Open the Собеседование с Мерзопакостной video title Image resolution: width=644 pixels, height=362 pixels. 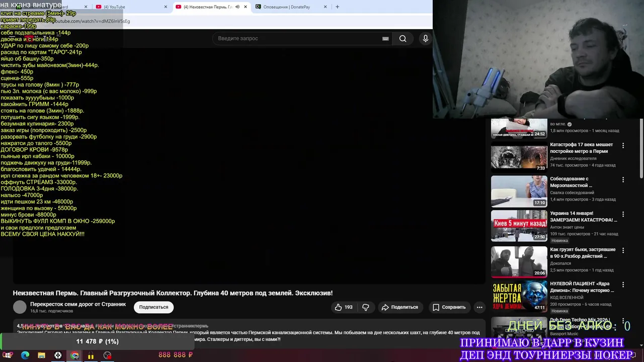click(x=570, y=182)
